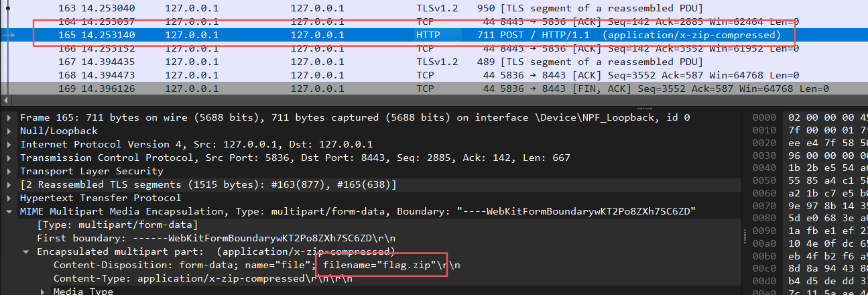Select packet 167 TLSv1.2 row
The width and height of the screenshot is (868, 295).
(402, 62)
